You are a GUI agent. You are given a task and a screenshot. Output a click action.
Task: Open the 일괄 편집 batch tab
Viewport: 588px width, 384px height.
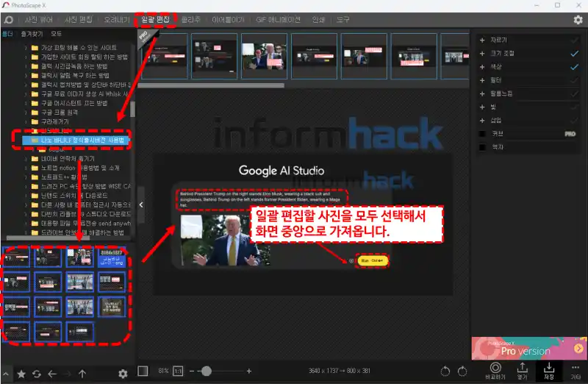pyautogui.click(x=155, y=20)
